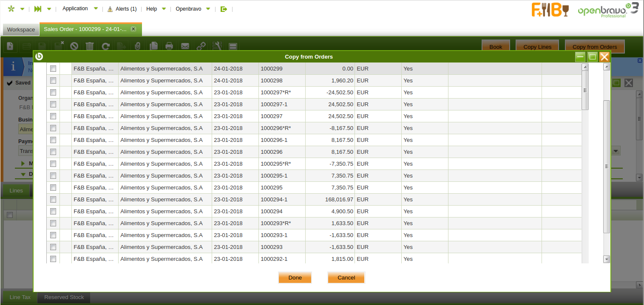This screenshot has width=644, height=305.
Task: Open the Lines tab behind the dialog
Action: pyautogui.click(x=16, y=190)
